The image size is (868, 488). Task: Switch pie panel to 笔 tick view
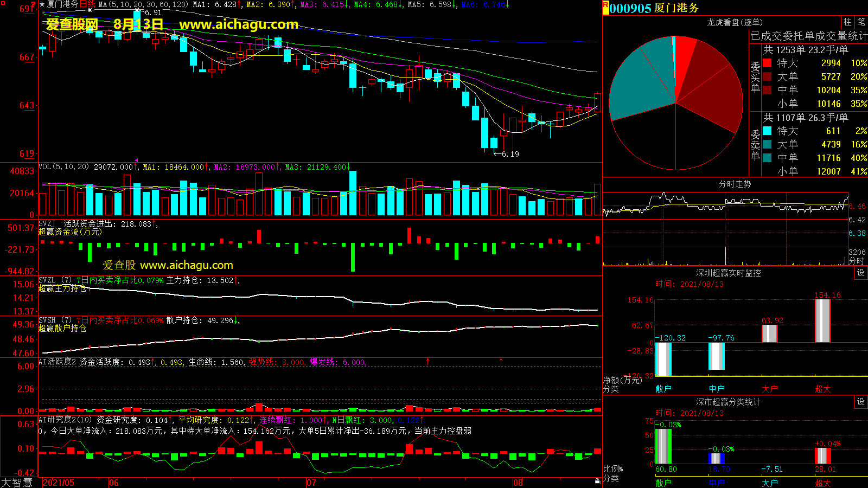pos(861,22)
